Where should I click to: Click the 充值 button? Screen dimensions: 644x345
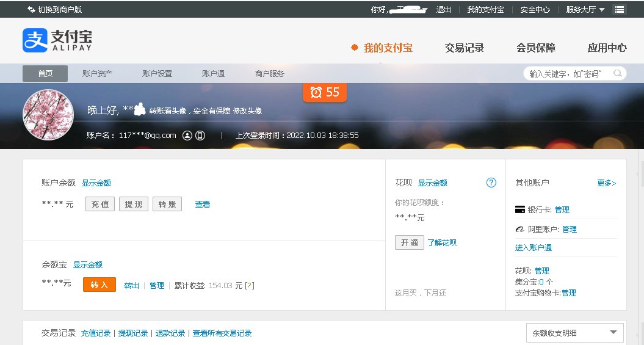point(100,204)
